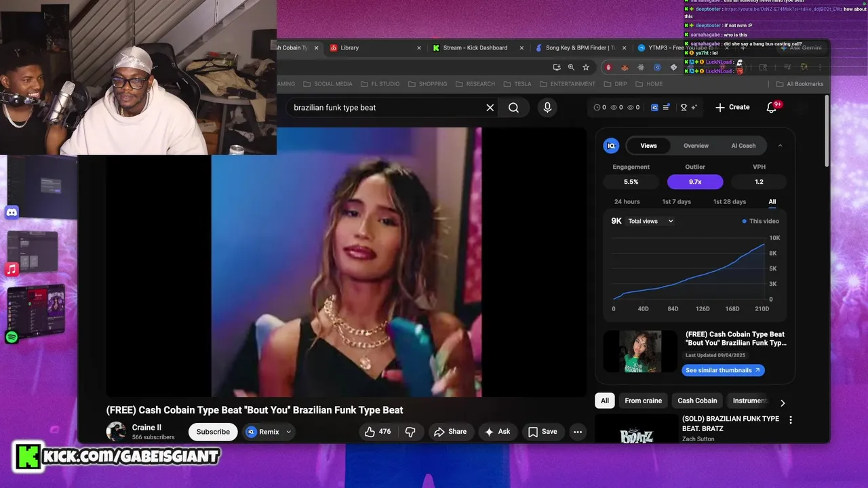Open the red extension icon in toolbar
Screen dimensions: 868x488
click(608, 67)
